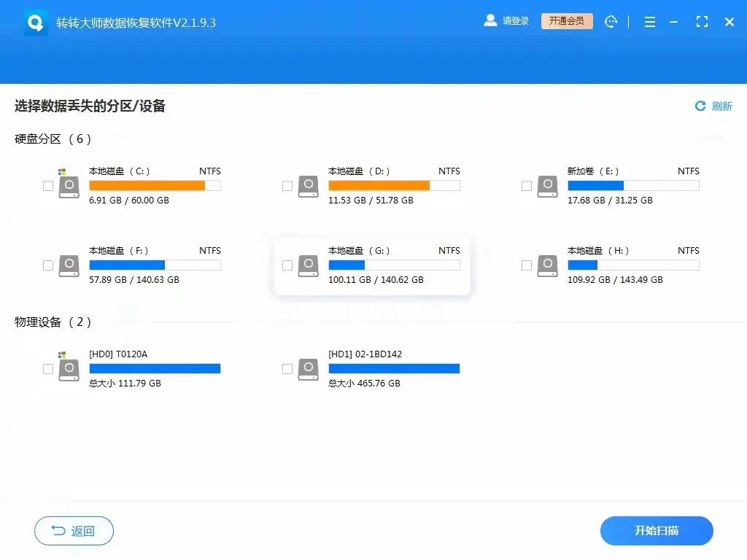Click HD1 full blue capacity bar
This screenshot has height=560, width=747.
[x=394, y=368]
